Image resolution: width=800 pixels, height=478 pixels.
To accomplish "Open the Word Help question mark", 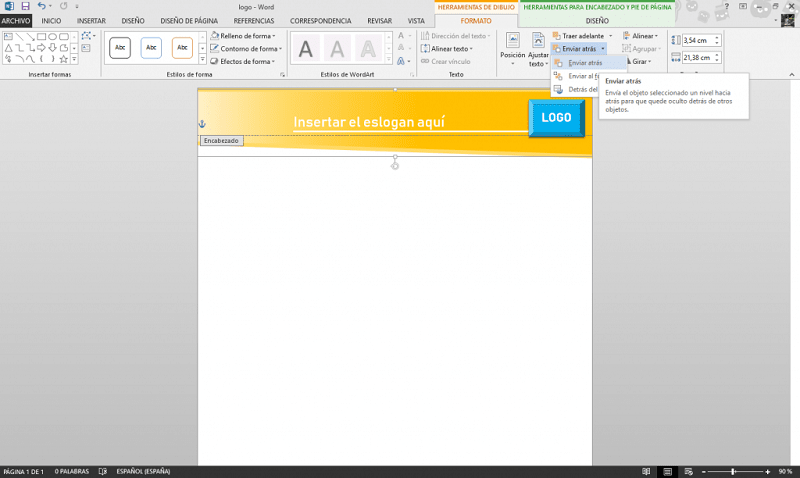I will tap(727, 6).
